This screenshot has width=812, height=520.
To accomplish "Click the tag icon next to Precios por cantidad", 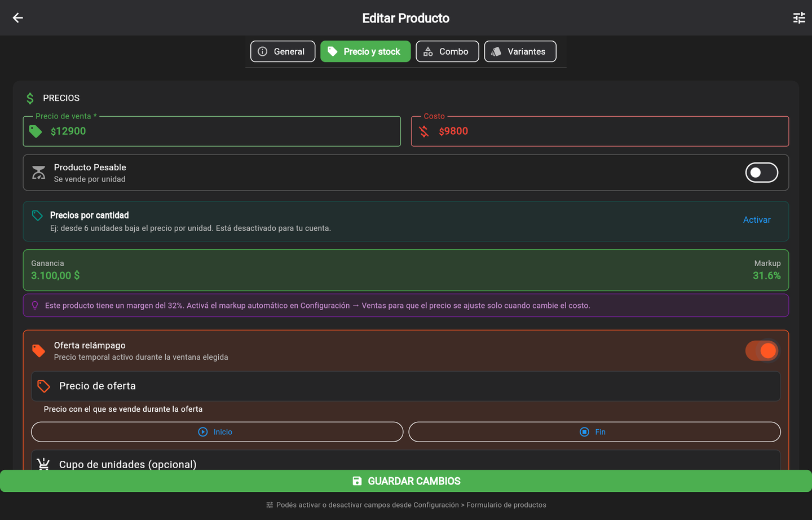I will click(37, 215).
